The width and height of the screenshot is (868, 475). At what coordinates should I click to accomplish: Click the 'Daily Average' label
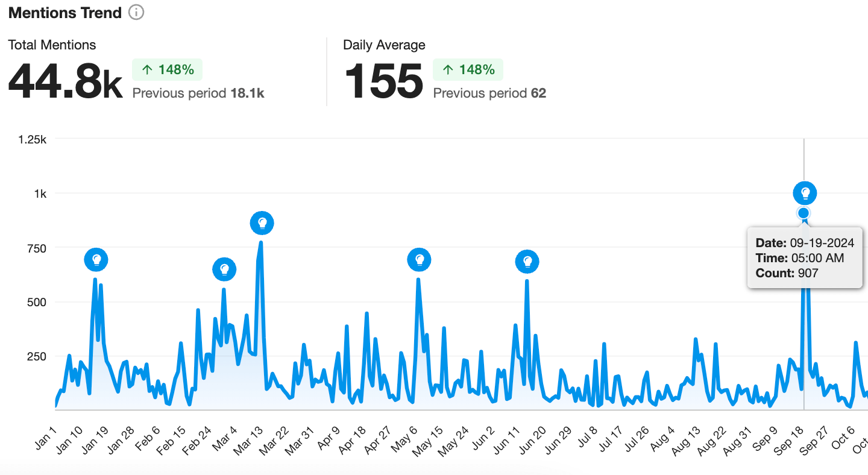point(384,45)
